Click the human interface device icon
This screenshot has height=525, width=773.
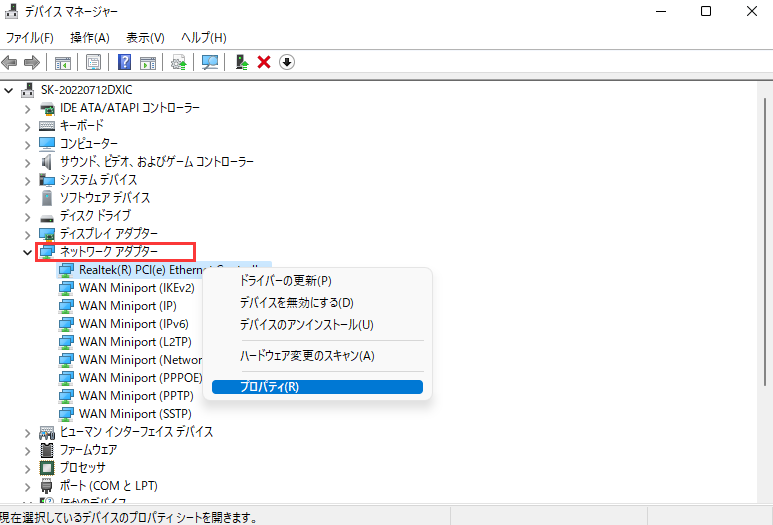point(47,432)
